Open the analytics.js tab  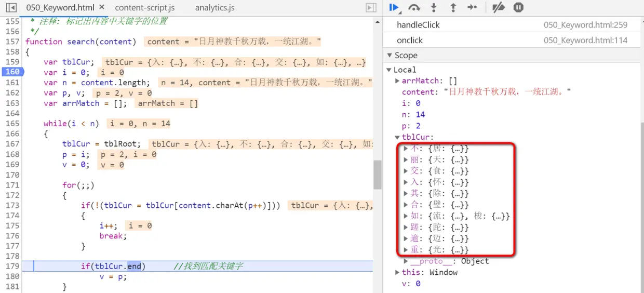214,8
